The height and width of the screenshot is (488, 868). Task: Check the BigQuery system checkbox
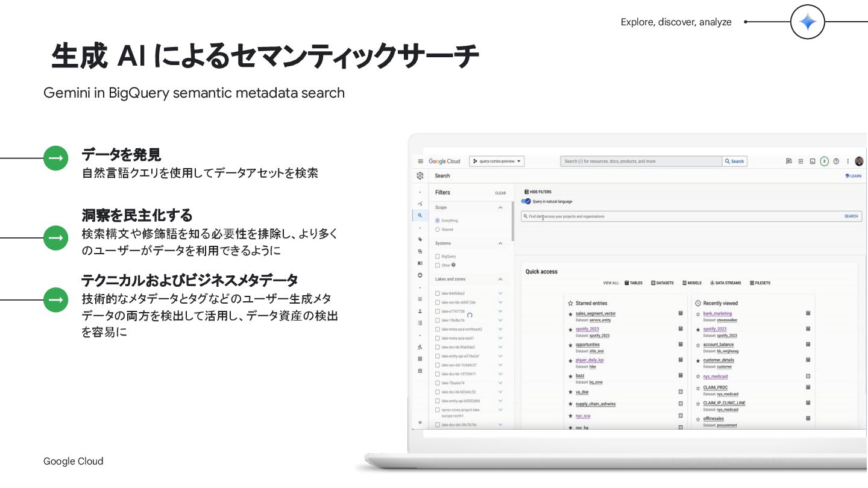[x=438, y=257]
